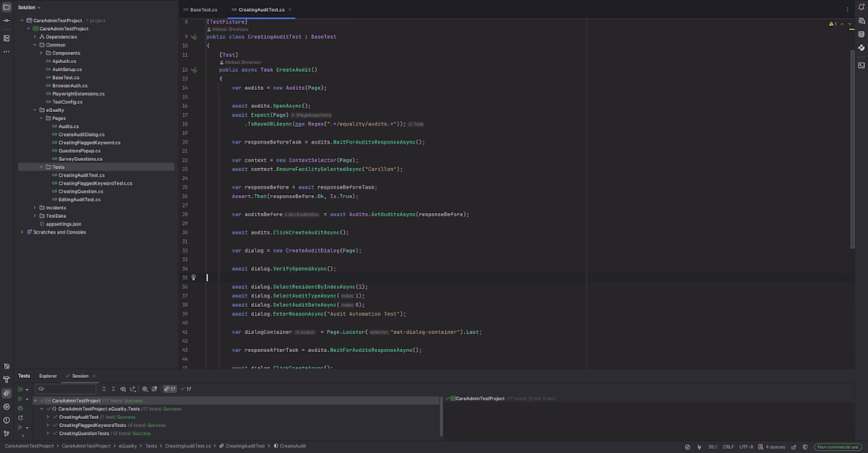Repeat previous test run icon

tap(21, 418)
